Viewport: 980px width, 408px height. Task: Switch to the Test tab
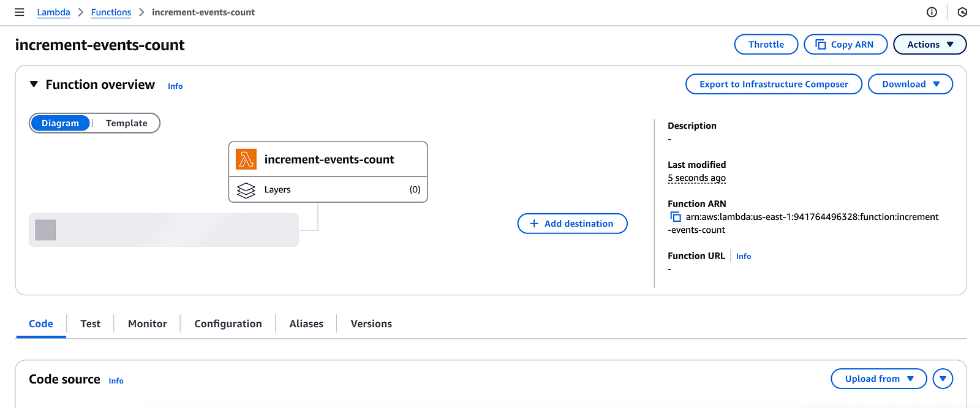90,323
